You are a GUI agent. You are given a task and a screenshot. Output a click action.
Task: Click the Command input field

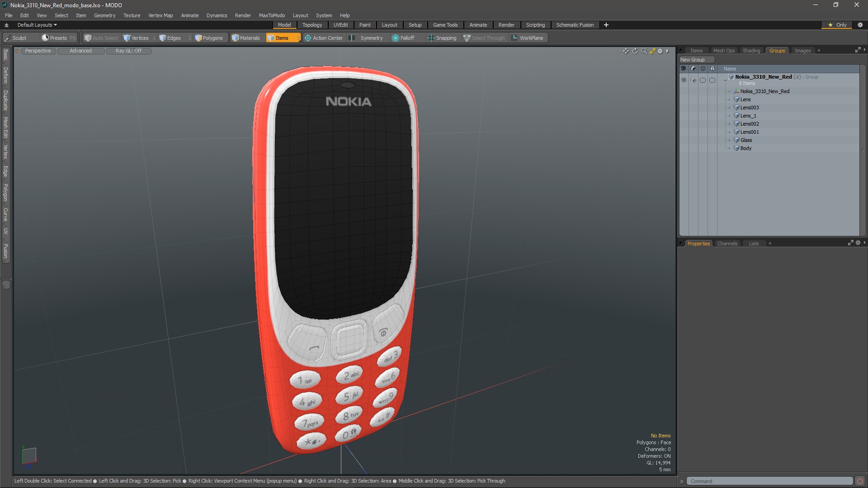[x=769, y=481]
